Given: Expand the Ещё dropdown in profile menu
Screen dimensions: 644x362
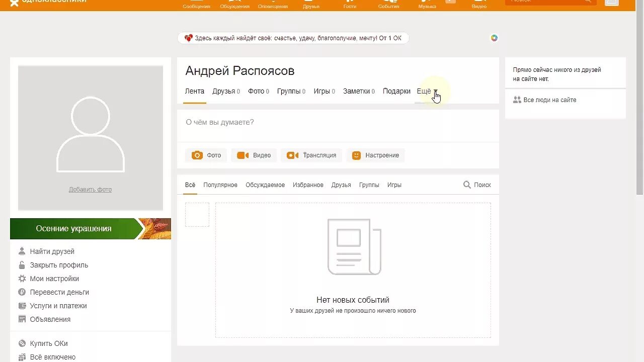Looking at the screenshot, I should [x=428, y=92].
